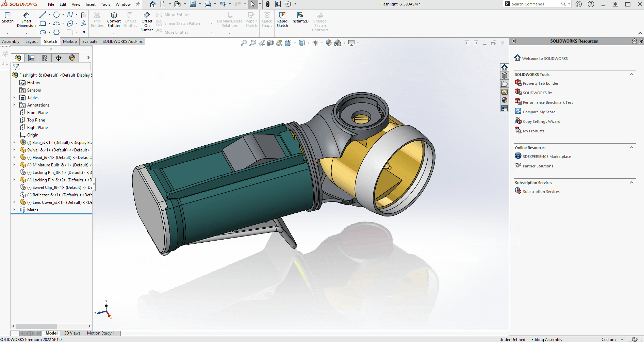Open the Hide/Show Items dropdown arrow

coord(322,43)
